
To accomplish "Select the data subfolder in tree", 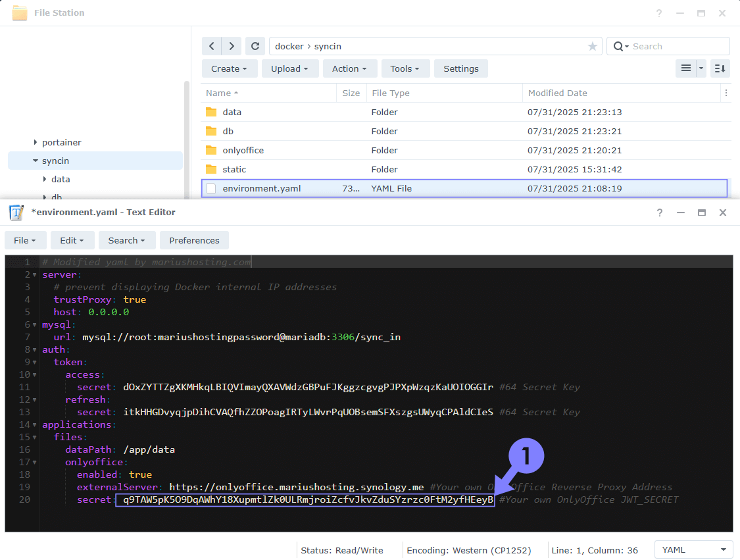I will [61, 179].
